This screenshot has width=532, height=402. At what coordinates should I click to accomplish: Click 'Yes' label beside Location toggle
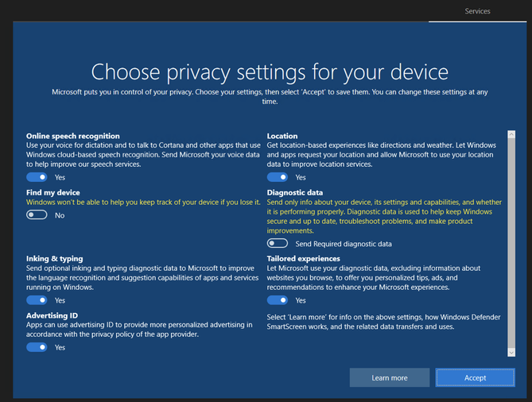[x=301, y=177]
